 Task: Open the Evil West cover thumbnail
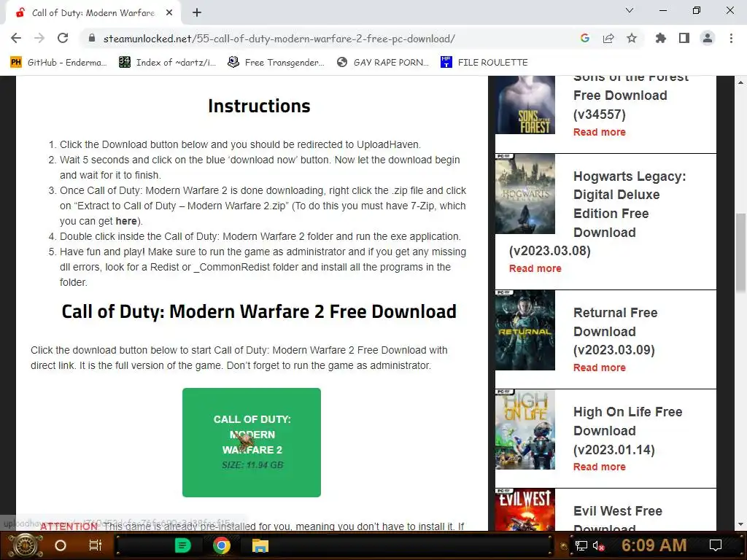[x=525, y=510]
